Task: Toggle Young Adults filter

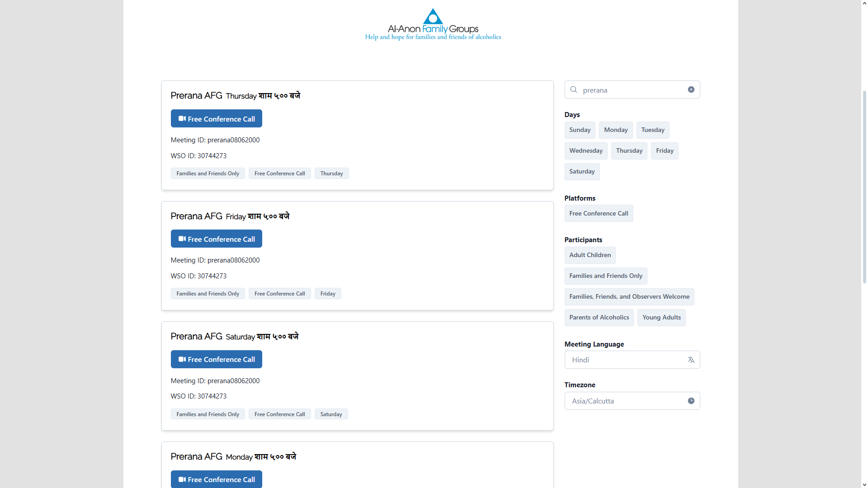Action: coord(661,318)
